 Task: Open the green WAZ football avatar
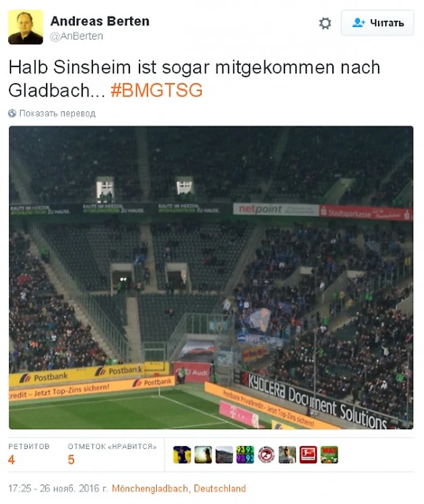pos(329,455)
